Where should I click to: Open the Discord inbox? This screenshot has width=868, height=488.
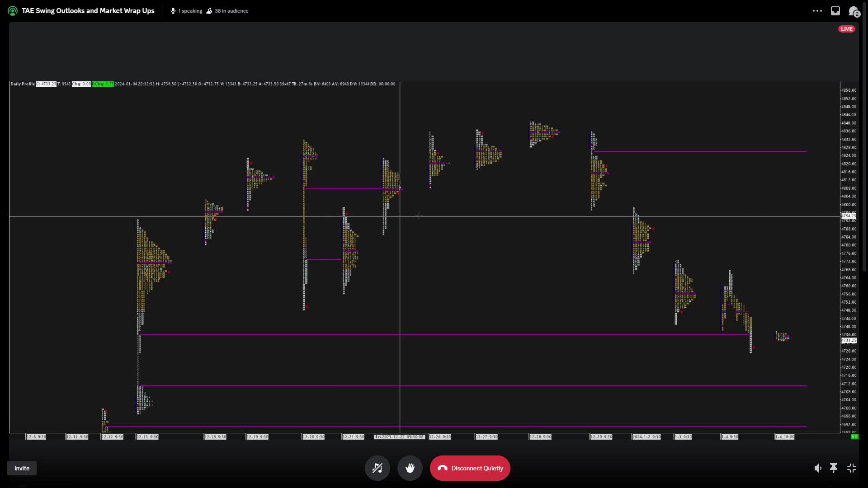835,10
